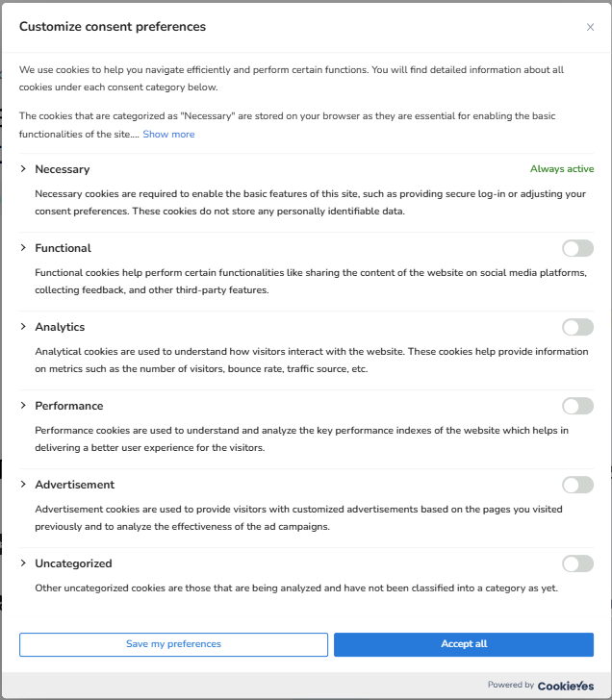Click the Accept all button

tap(464, 644)
